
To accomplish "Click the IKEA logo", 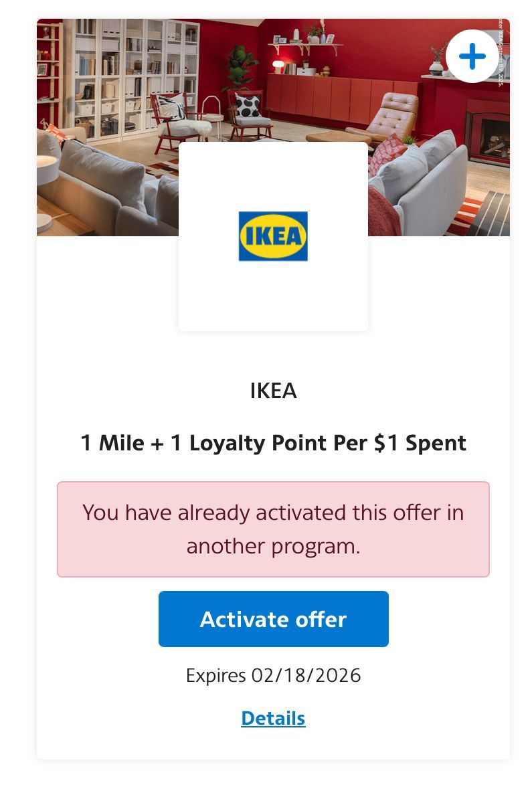I will [x=273, y=236].
